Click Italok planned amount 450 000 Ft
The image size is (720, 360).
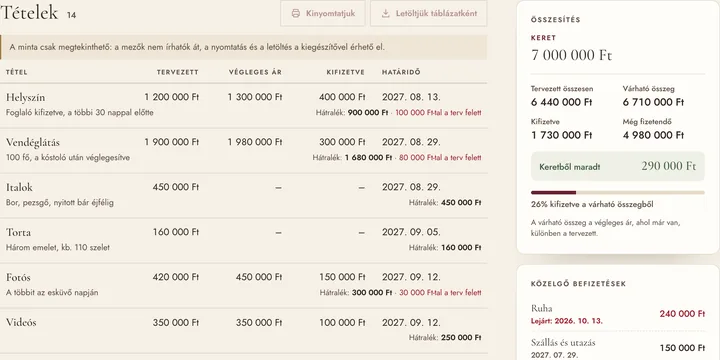(176, 187)
